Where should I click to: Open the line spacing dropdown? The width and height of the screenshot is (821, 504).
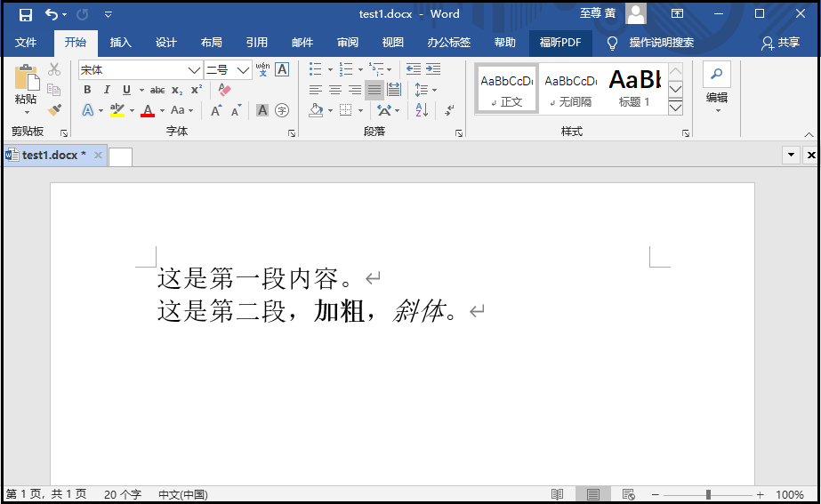point(425,90)
